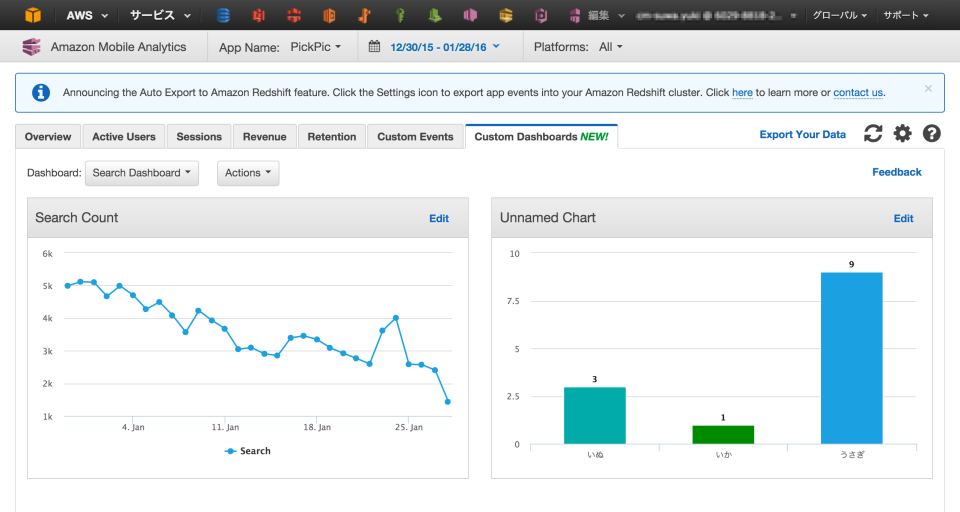Click the orange AWS cube logo

[32, 15]
